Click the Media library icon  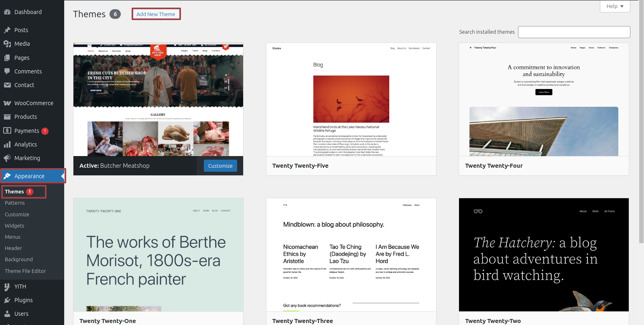point(7,44)
